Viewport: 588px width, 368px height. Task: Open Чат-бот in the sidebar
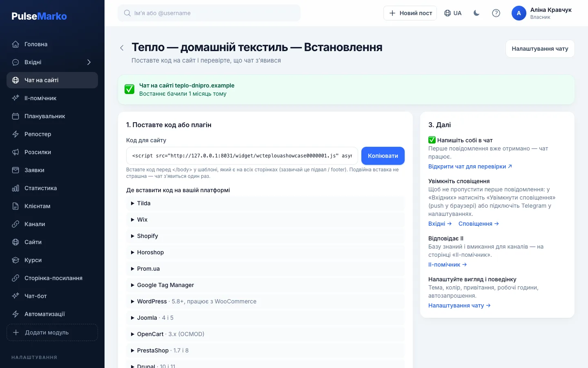52,296
